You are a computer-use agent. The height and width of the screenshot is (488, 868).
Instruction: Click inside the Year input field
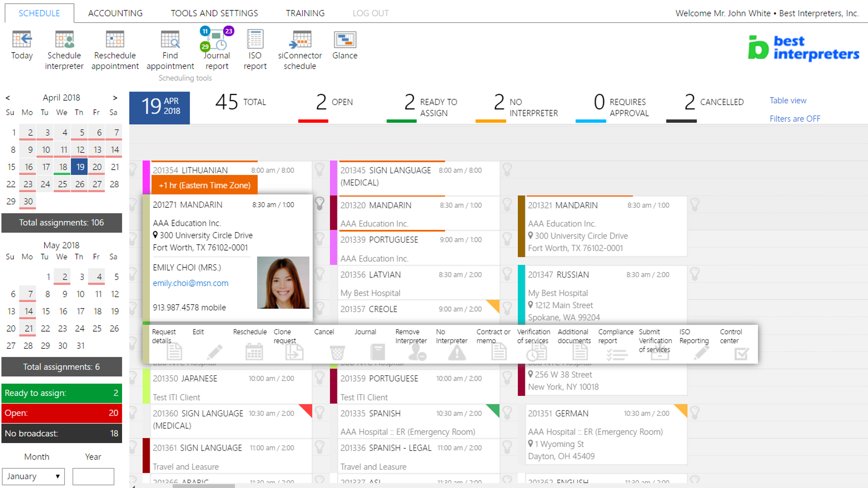pyautogui.click(x=93, y=476)
